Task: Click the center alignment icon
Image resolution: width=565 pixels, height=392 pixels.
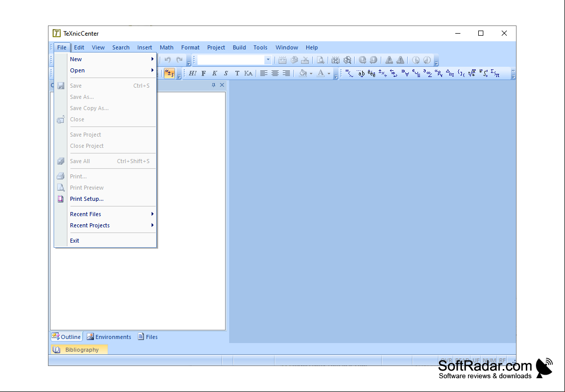Action: coord(275,73)
